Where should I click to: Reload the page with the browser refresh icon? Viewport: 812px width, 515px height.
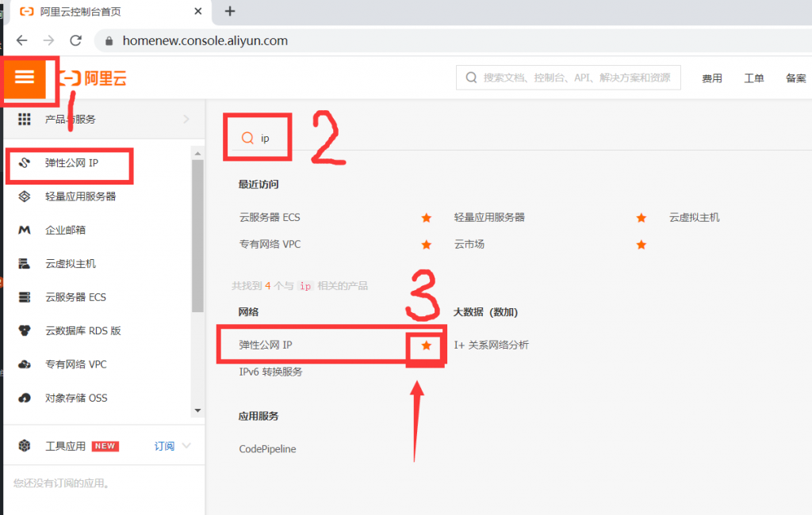(x=75, y=40)
